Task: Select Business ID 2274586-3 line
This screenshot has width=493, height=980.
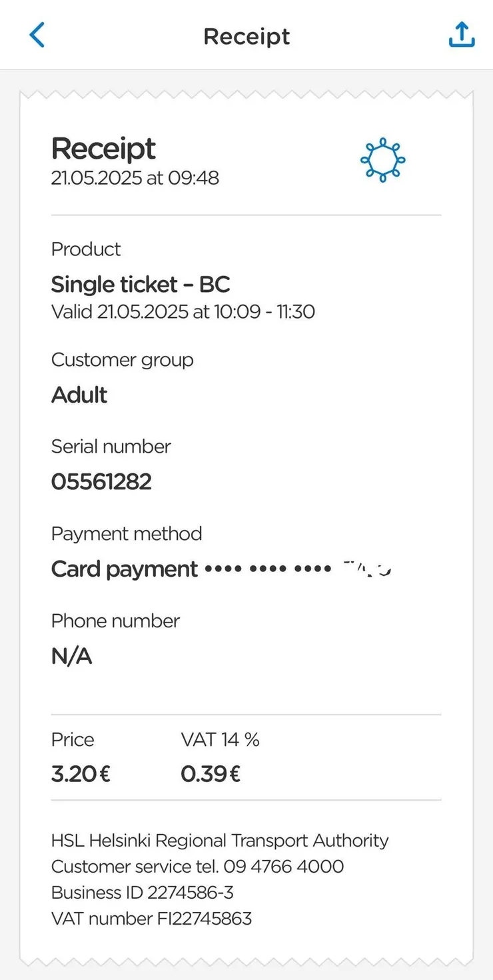Action: tap(142, 893)
